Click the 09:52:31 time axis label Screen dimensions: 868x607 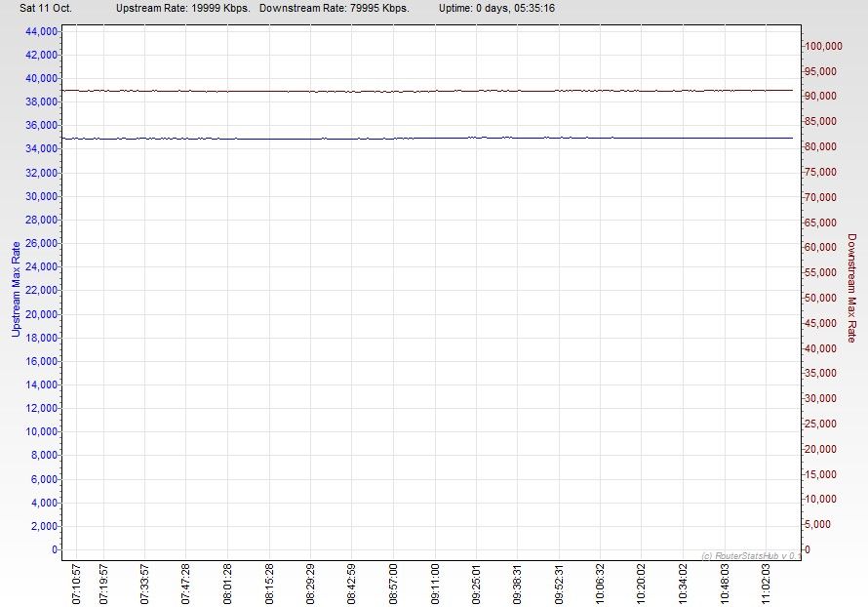[559, 584]
